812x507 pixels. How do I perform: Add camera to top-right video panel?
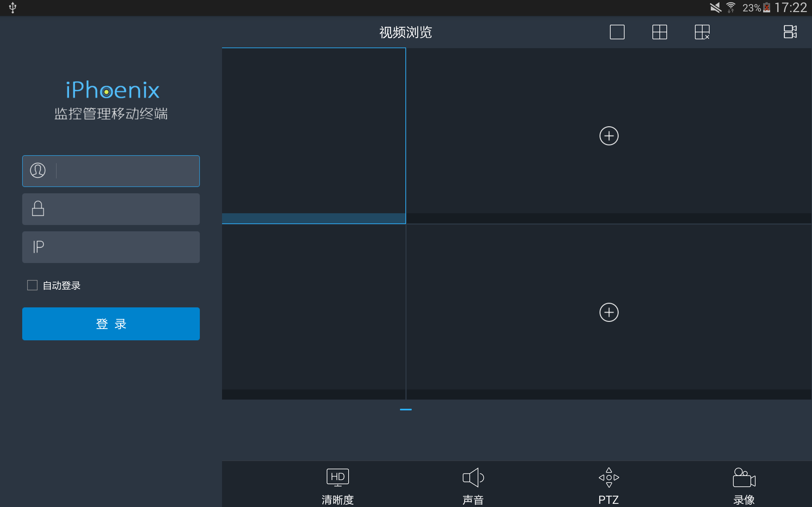tap(609, 136)
